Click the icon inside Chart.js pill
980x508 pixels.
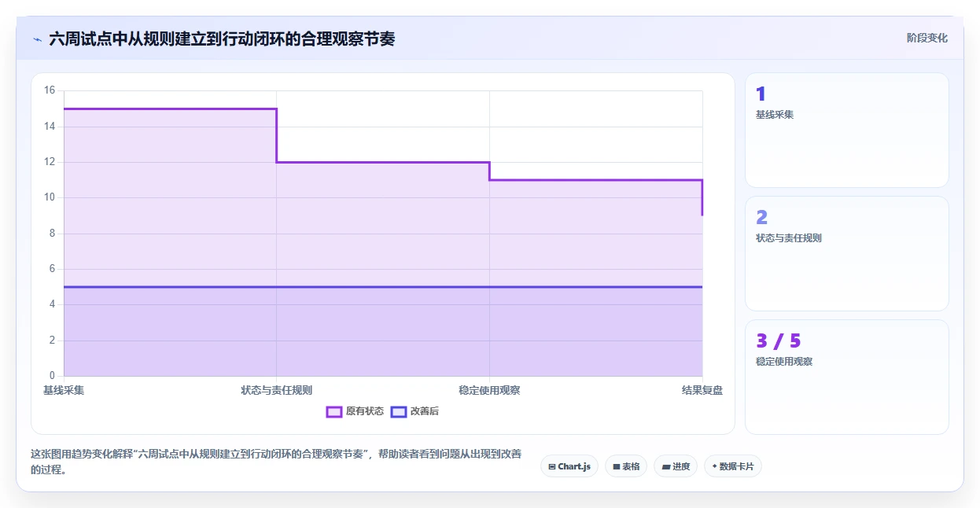click(552, 467)
